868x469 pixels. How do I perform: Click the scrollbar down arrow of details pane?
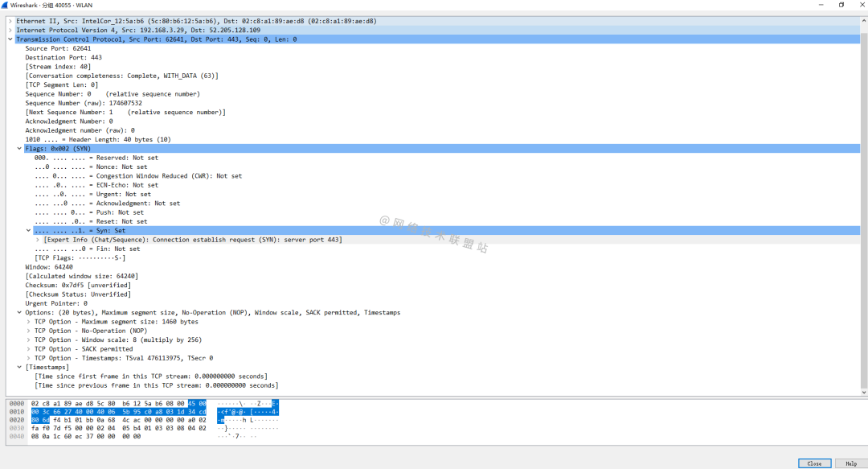coord(863,392)
